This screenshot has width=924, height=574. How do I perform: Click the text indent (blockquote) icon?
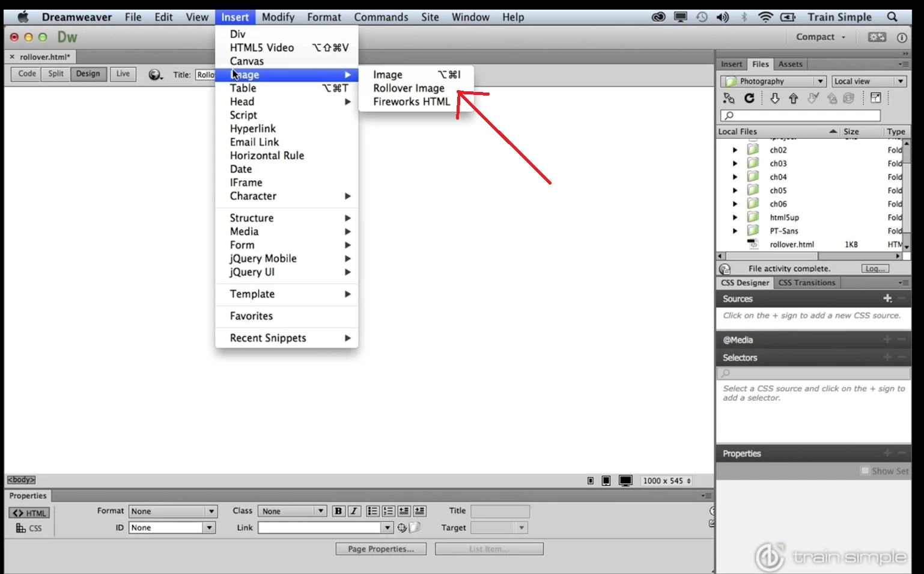click(x=419, y=511)
